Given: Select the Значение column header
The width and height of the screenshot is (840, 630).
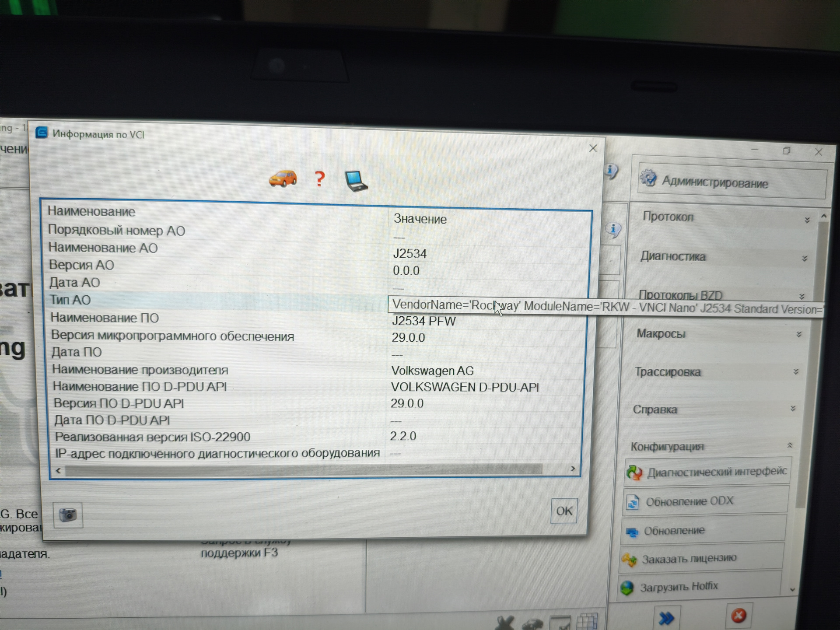Looking at the screenshot, I should pyautogui.click(x=420, y=219).
